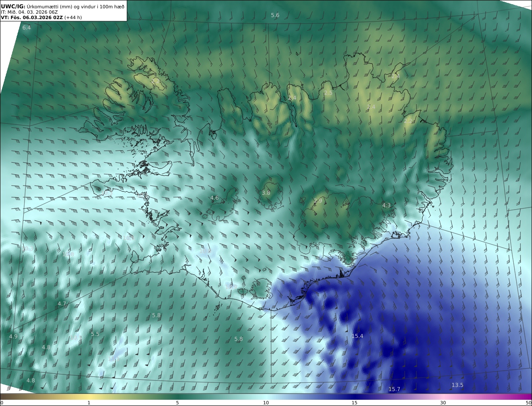Select the 13.5 value in the bottom right
Image resolution: width=532 pixels, height=406 pixels.
coord(458,385)
